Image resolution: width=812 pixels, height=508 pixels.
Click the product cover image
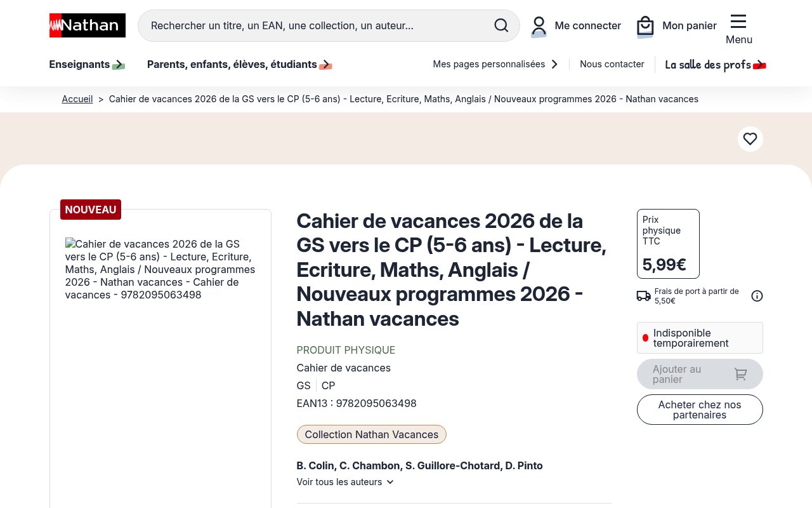(x=160, y=269)
